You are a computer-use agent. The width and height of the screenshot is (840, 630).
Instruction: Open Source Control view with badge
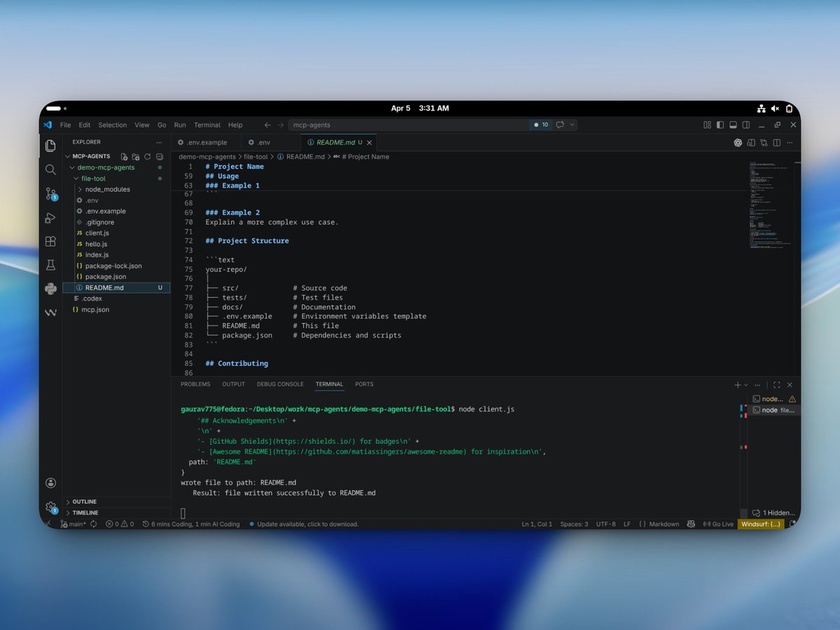click(50, 194)
